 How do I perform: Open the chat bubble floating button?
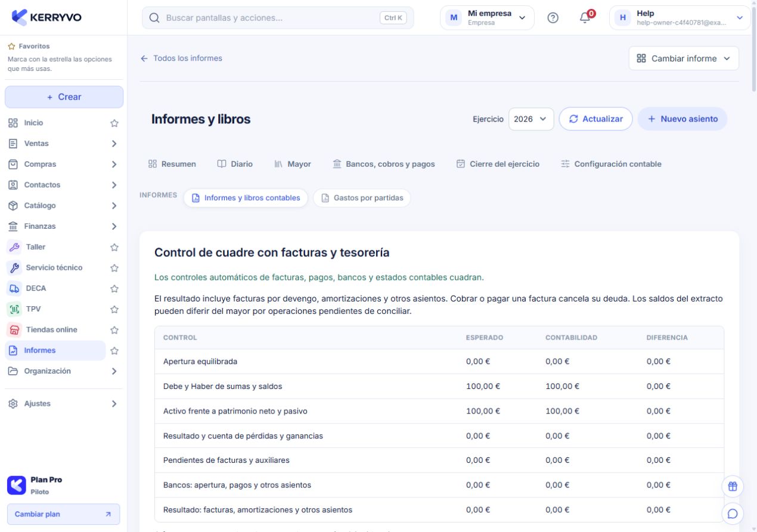click(733, 513)
